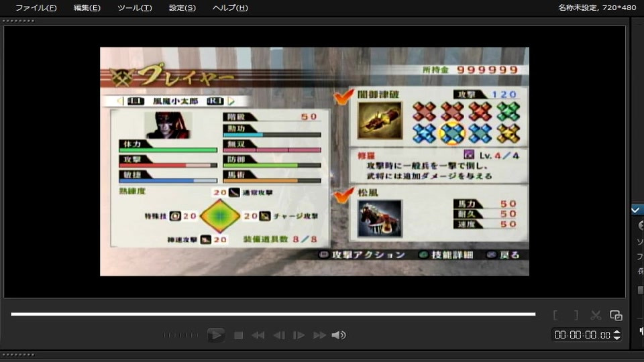The height and width of the screenshot is (362, 644).
Task: Select the green gem in top row
Action: tap(508, 111)
